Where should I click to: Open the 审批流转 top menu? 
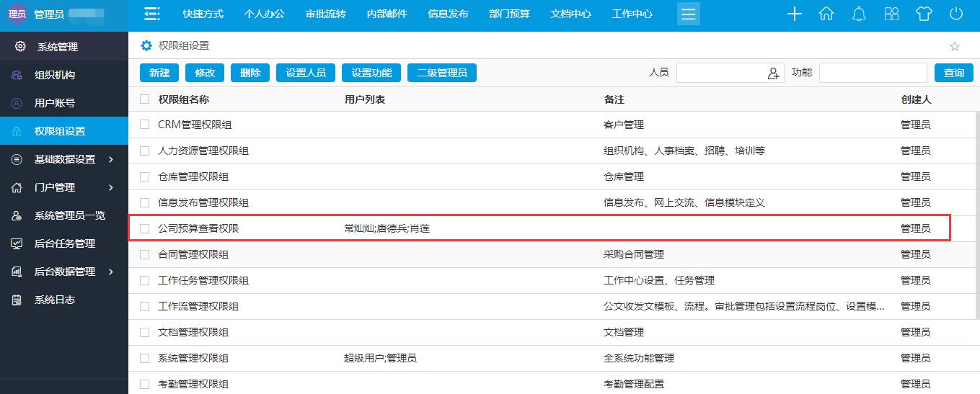(x=325, y=14)
